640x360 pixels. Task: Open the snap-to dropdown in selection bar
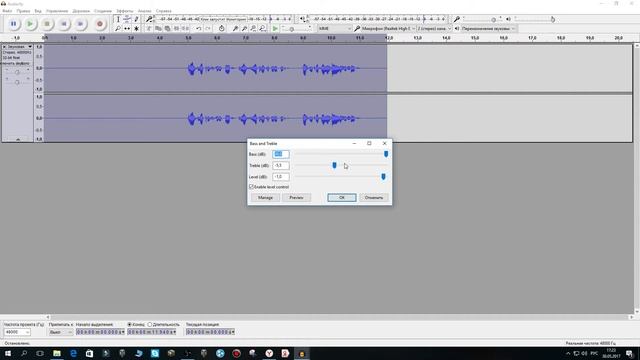[x=60, y=332]
